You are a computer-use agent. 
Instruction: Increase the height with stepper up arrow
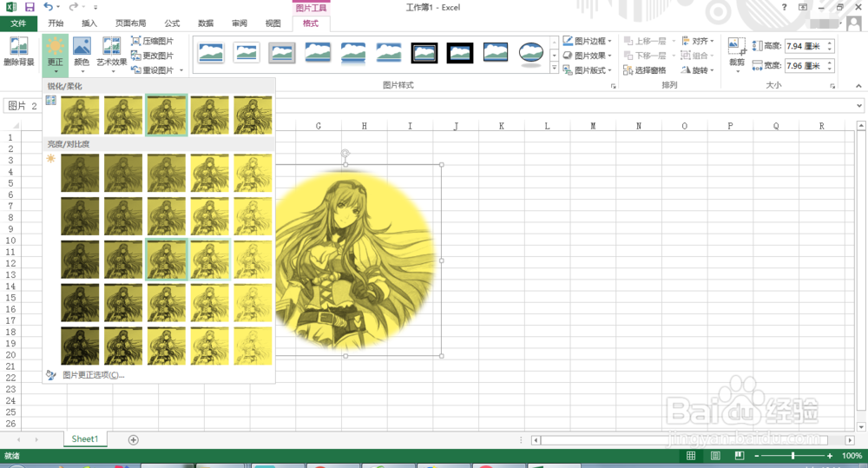click(830, 43)
